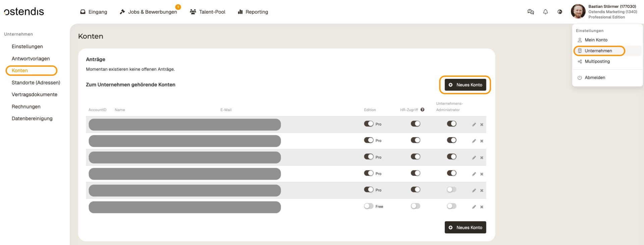Screen dimensions: 644x245
Task: Click the top Neues Konto button
Action: pyautogui.click(x=465, y=85)
